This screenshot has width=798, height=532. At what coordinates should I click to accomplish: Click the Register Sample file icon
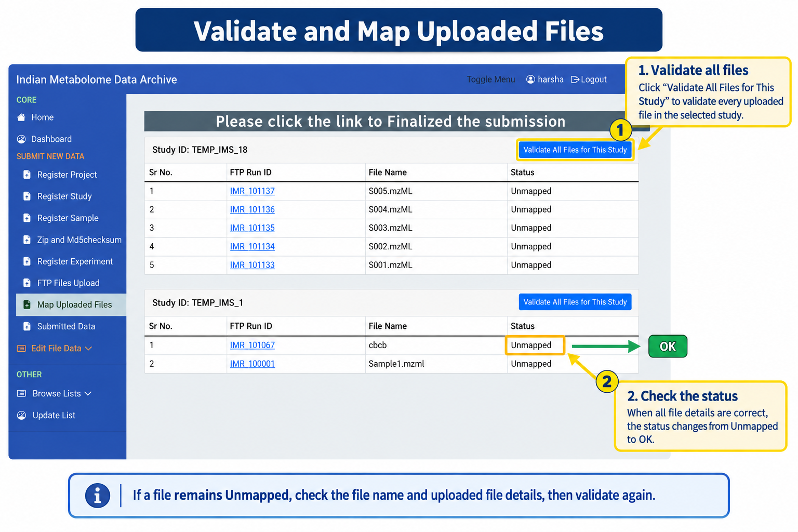27,218
